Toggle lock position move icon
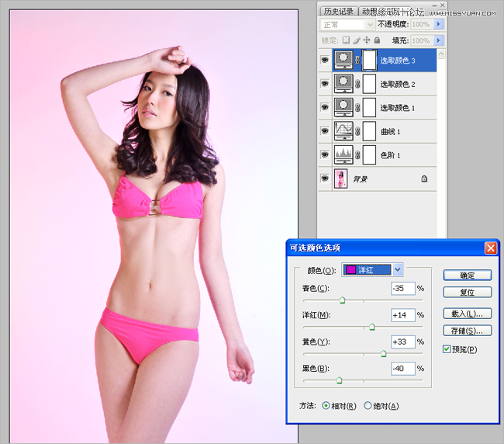Image resolution: width=504 pixels, height=444 pixels. pyautogui.click(x=367, y=40)
